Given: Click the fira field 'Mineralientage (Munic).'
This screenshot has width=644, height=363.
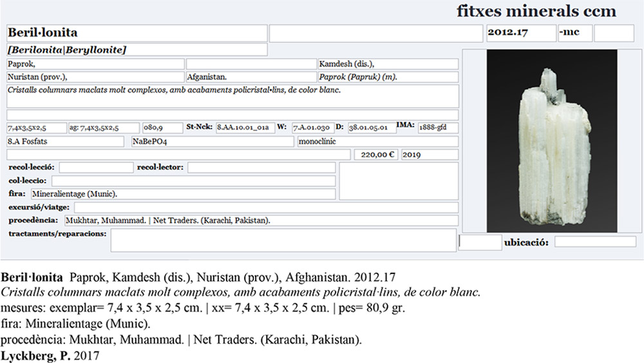Looking at the screenshot, I should click(x=183, y=194).
